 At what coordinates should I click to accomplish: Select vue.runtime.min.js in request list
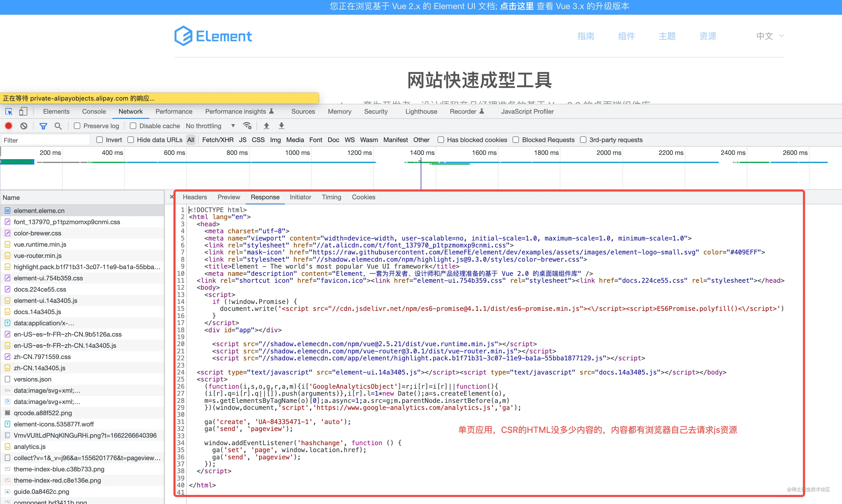[40, 245]
